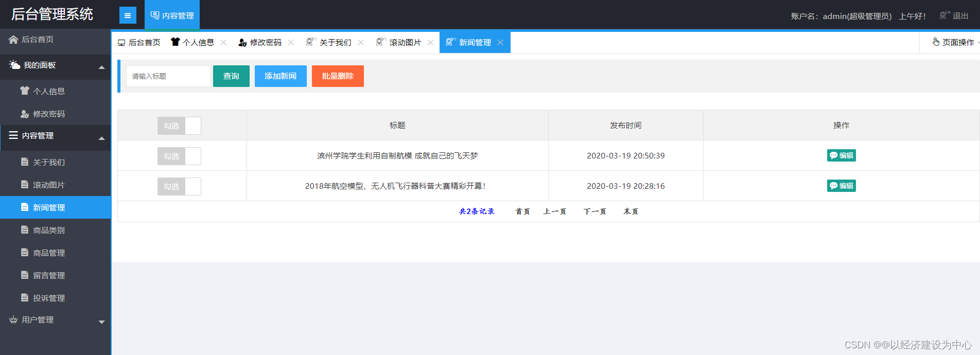Open 留言管理 in the sidebar
The image size is (980, 355).
pyautogui.click(x=56, y=275)
